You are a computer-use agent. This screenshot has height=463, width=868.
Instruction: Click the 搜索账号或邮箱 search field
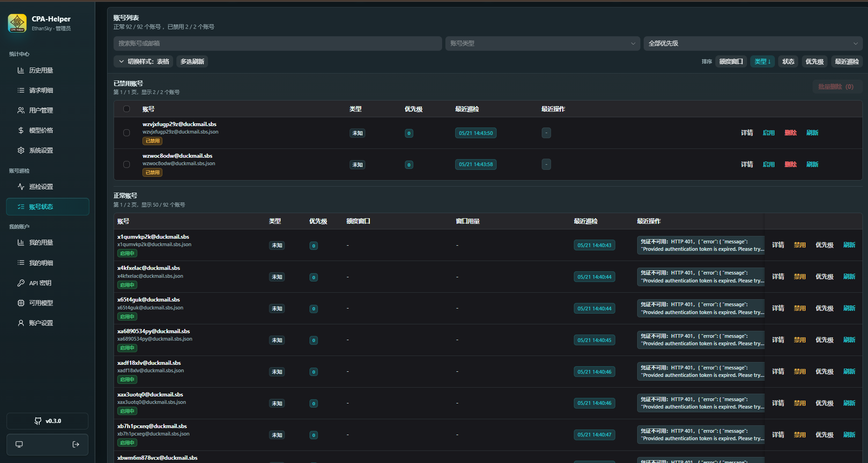(278, 43)
